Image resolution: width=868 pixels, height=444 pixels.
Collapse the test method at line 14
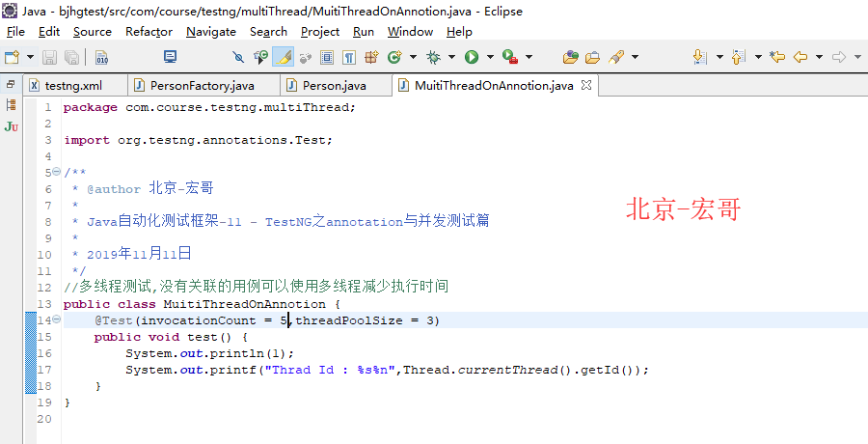coord(57,319)
